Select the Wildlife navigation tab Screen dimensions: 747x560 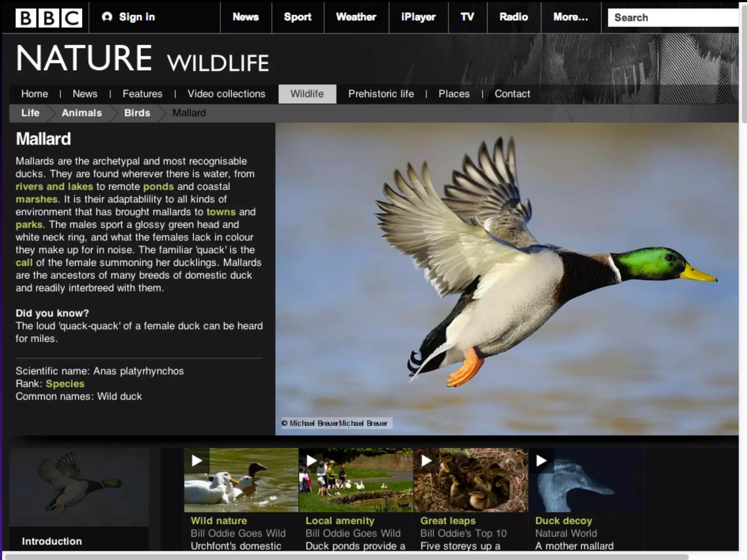(307, 94)
